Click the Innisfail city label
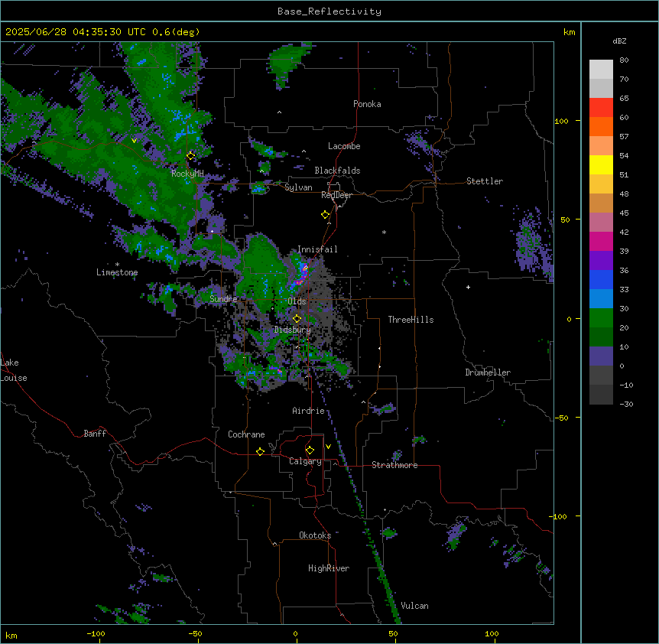The width and height of the screenshot is (659, 644). [x=317, y=249]
